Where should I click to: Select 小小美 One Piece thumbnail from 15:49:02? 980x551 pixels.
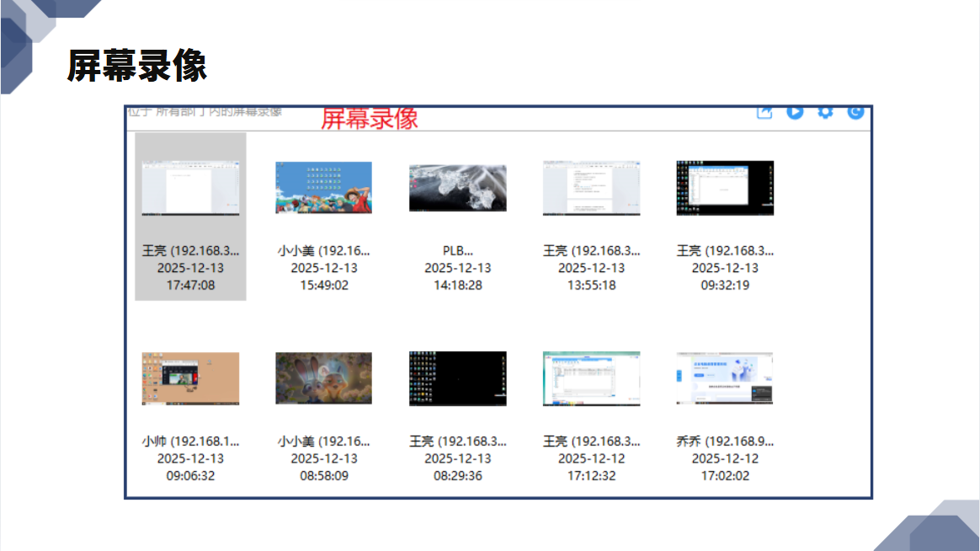click(324, 188)
